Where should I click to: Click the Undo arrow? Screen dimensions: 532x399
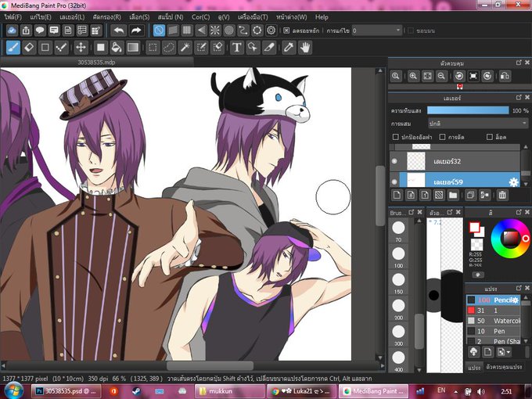(x=119, y=31)
